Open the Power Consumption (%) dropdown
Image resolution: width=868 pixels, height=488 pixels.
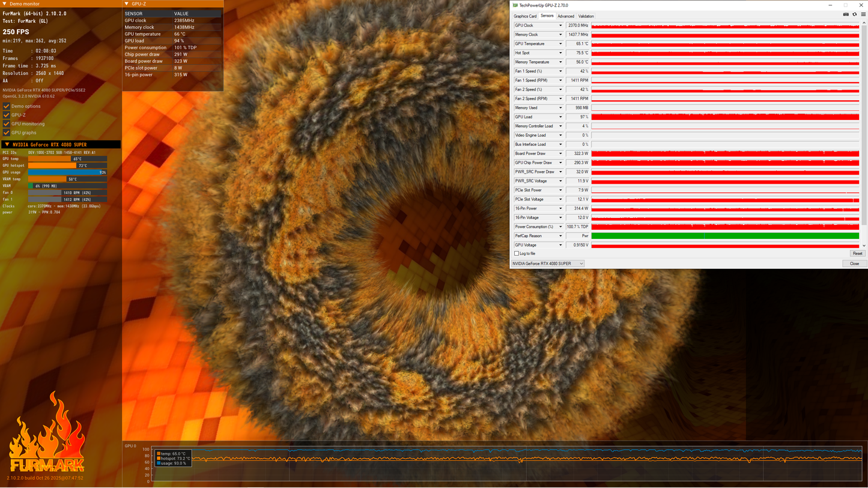tap(560, 227)
